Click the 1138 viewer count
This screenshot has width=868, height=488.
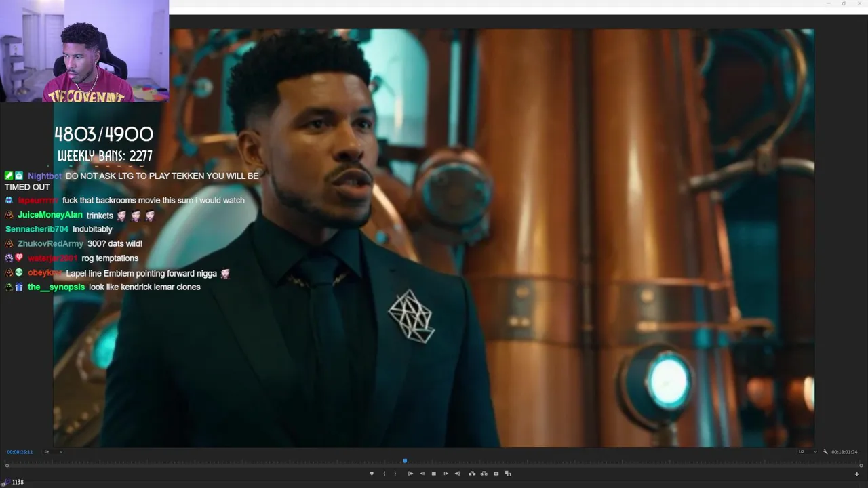tap(18, 482)
